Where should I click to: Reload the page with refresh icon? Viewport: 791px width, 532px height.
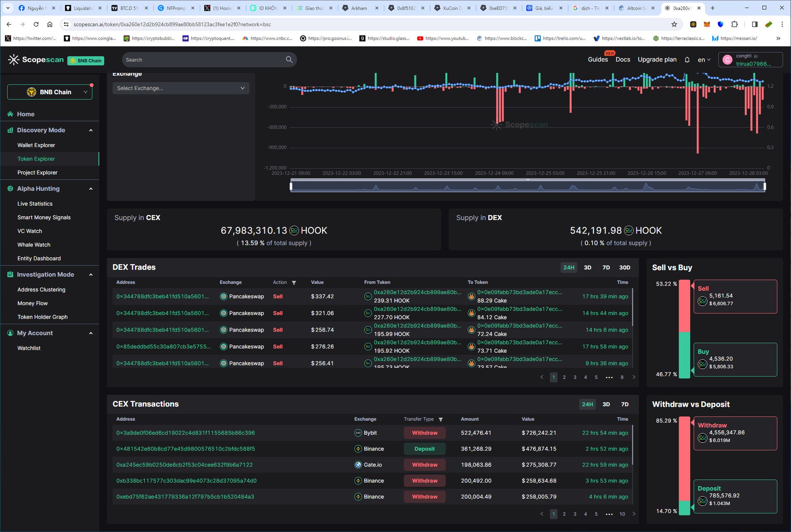click(x=36, y=24)
